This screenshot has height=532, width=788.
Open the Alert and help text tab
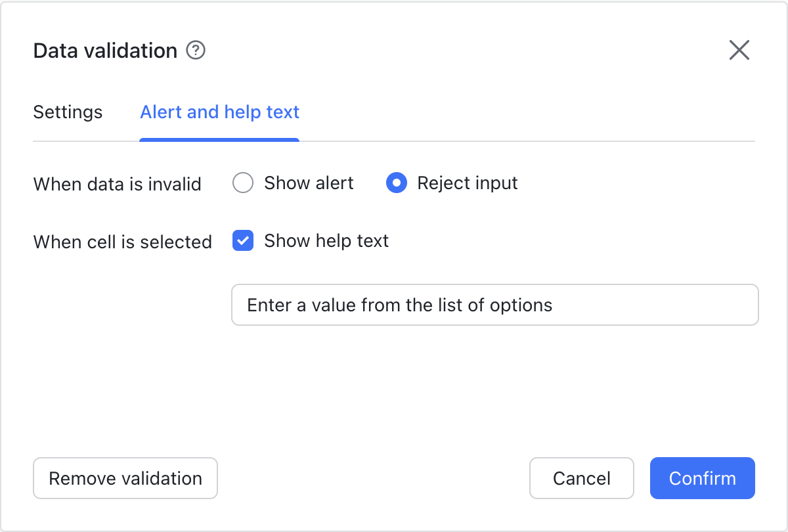click(219, 112)
